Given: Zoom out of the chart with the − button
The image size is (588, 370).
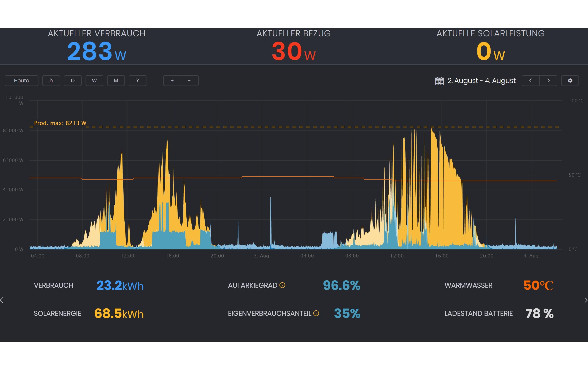Looking at the screenshot, I should pos(189,80).
